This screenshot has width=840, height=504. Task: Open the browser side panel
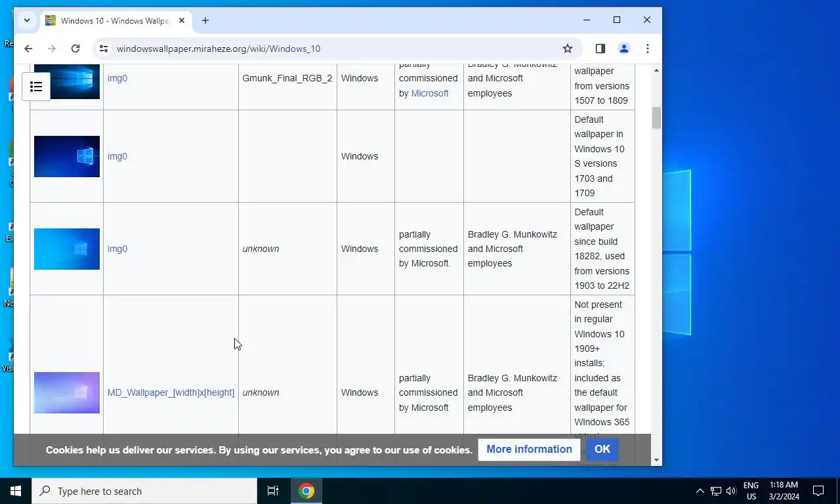(600, 49)
